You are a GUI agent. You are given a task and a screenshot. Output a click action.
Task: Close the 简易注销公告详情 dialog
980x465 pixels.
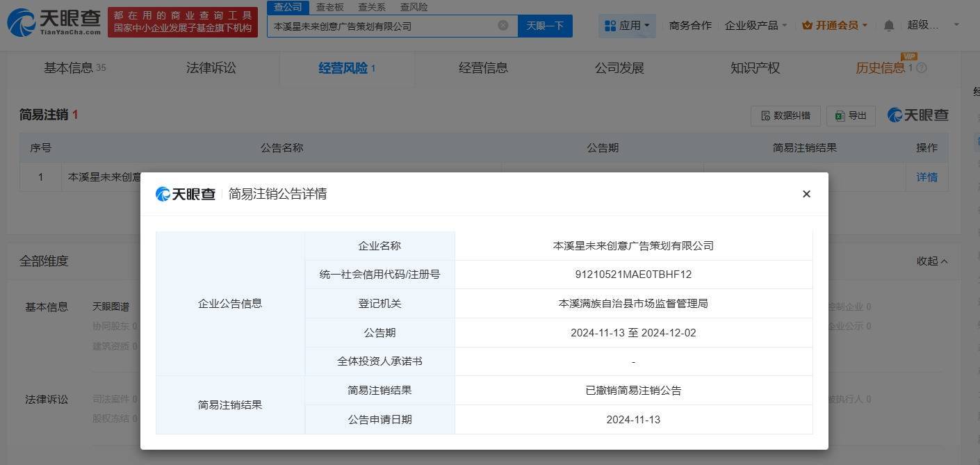806,194
